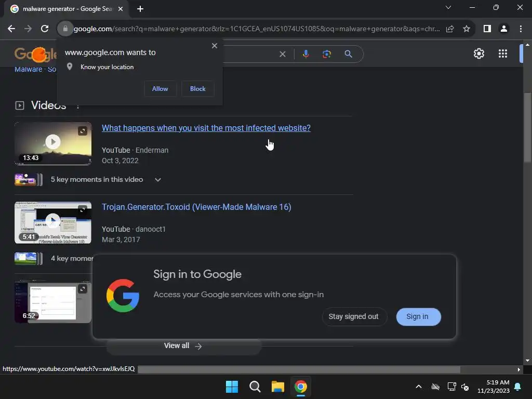Click the vertical page scrollbar thumb
532x399 pixels.
[527, 128]
